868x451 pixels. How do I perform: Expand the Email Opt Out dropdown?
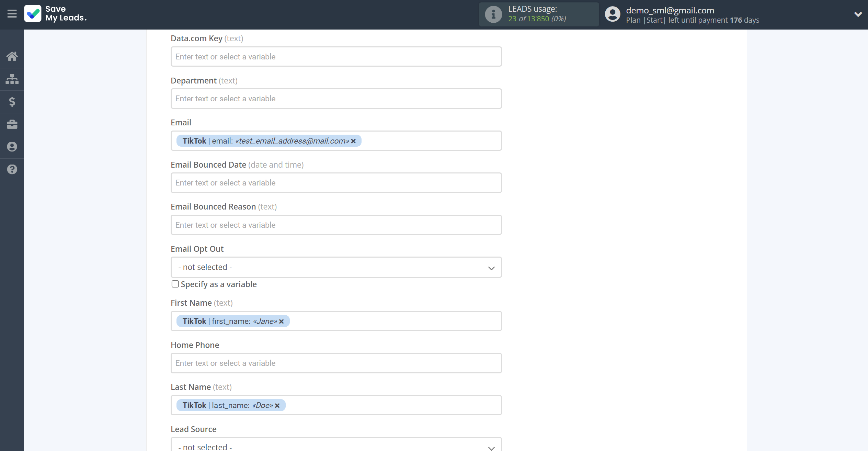(336, 267)
